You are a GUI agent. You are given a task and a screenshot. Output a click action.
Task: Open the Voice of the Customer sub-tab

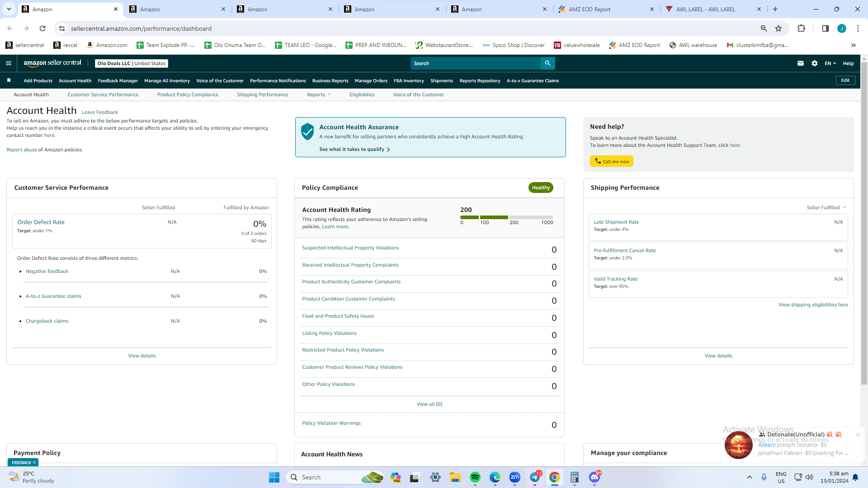[419, 94]
